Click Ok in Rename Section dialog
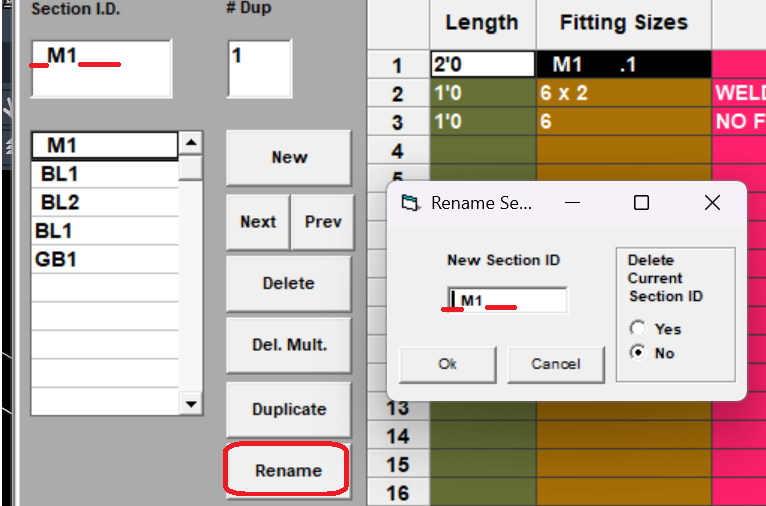Screen dimensions: 766x506 [447, 364]
